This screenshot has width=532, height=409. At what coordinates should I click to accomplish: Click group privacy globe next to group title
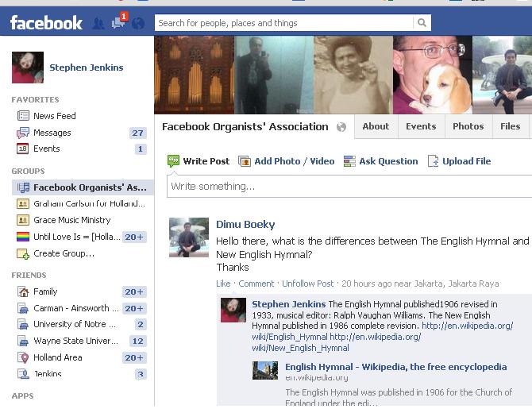(341, 127)
